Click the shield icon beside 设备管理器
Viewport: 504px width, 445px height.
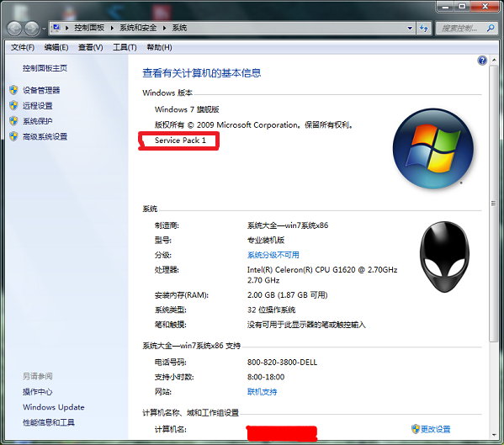coord(13,90)
